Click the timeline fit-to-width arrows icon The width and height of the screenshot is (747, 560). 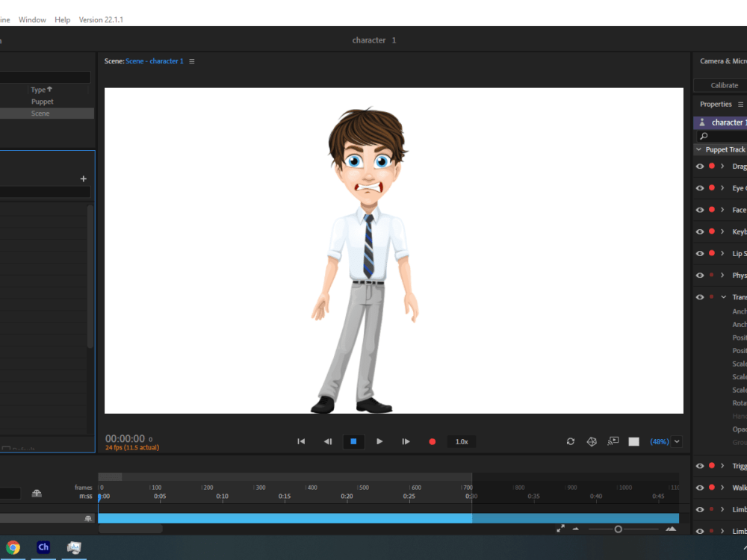(560, 529)
